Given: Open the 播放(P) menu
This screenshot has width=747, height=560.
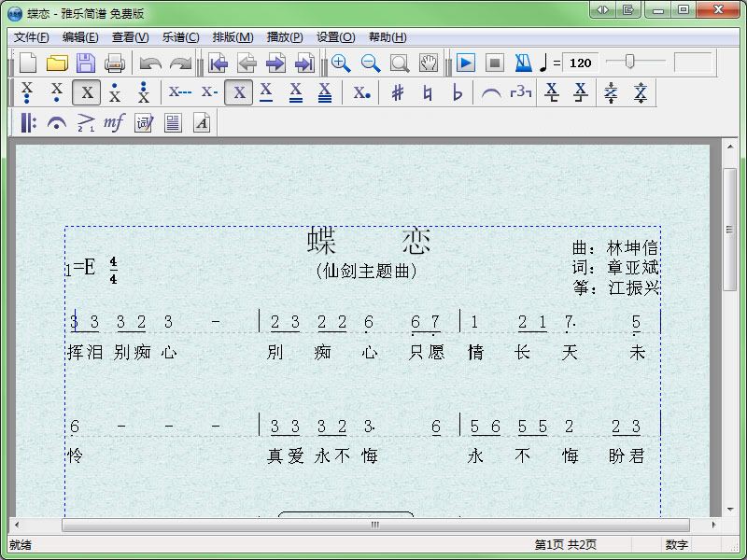Looking at the screenshot, I should [285, 37].
